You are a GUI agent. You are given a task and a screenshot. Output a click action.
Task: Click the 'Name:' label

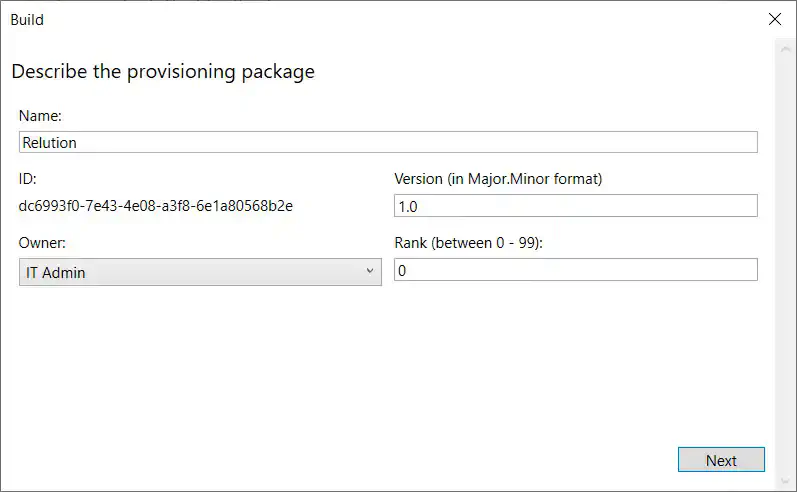tap(40, 116)
